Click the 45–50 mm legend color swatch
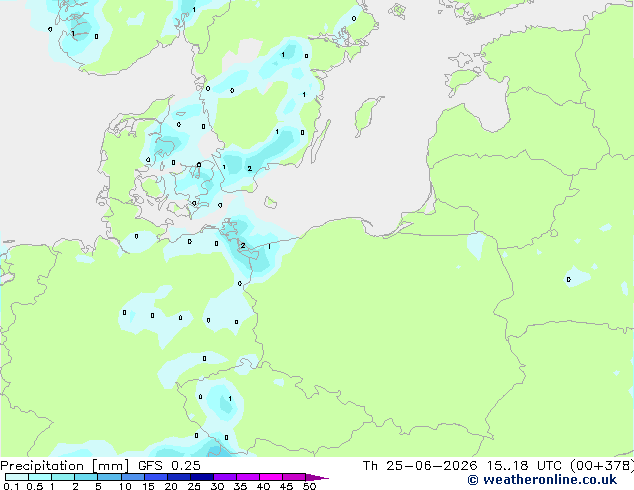The height and width of the screenshot is (490, 634). coord(294,477)
